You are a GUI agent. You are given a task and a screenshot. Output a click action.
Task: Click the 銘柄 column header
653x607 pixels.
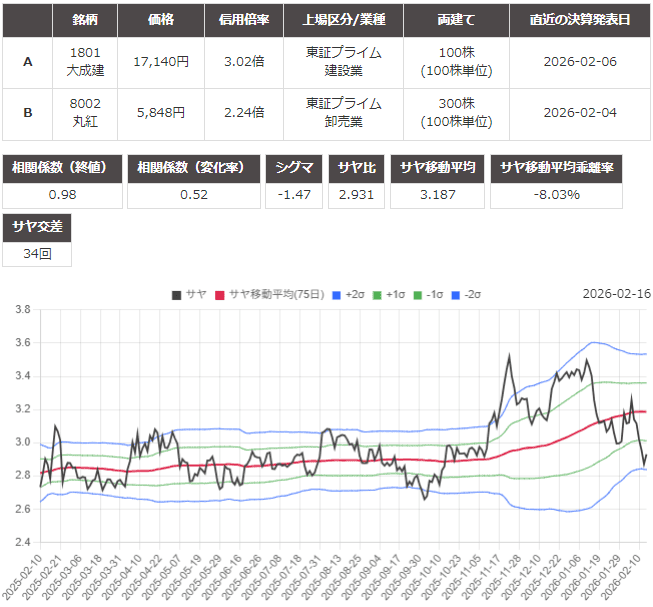click(85, 20)
